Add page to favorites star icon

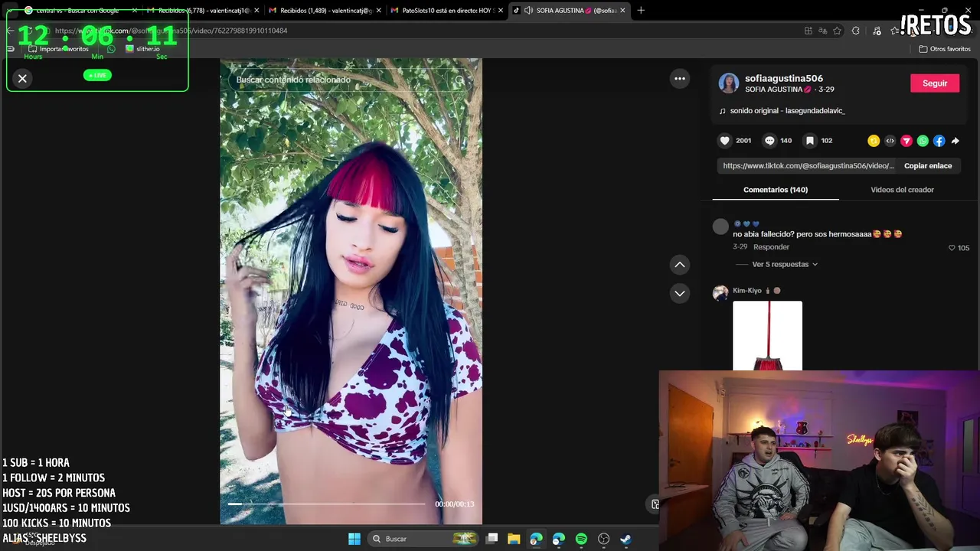[837, 31]
